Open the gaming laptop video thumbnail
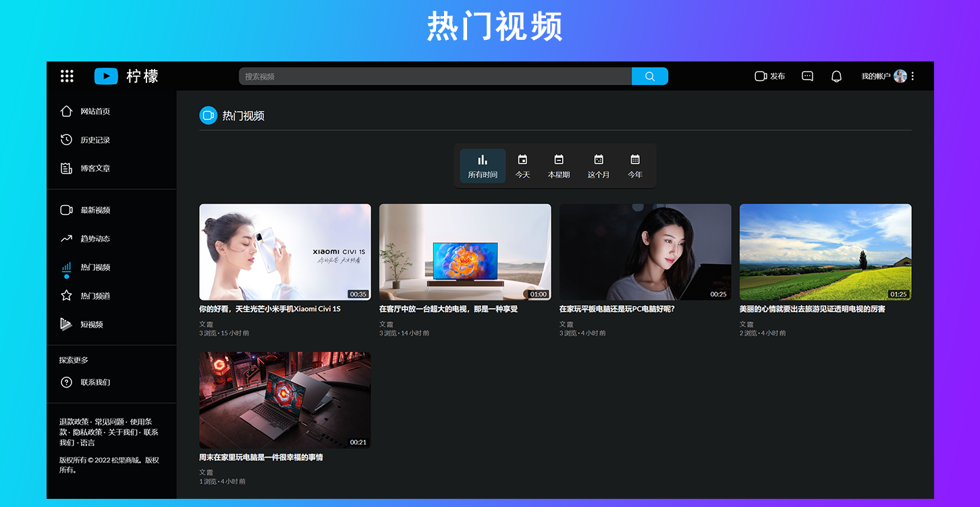The height and width of the screenshot is (507, 980). pos(285,400)
